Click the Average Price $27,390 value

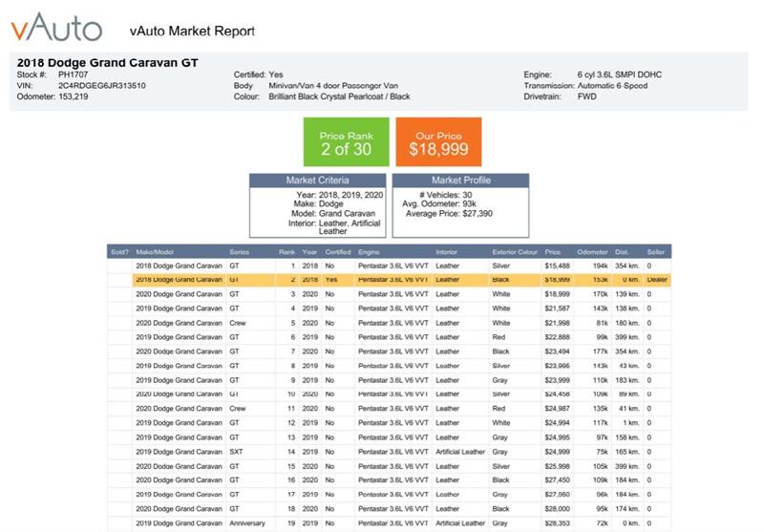click(477, 213)
